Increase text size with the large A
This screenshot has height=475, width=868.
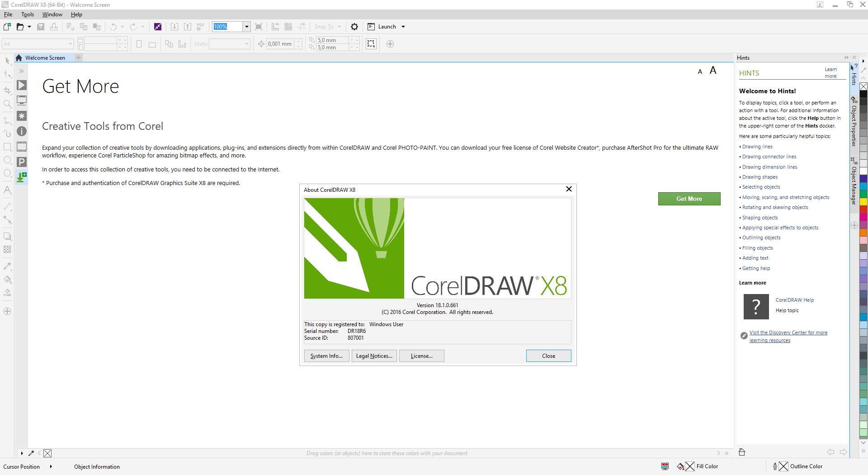click(713, 70)
